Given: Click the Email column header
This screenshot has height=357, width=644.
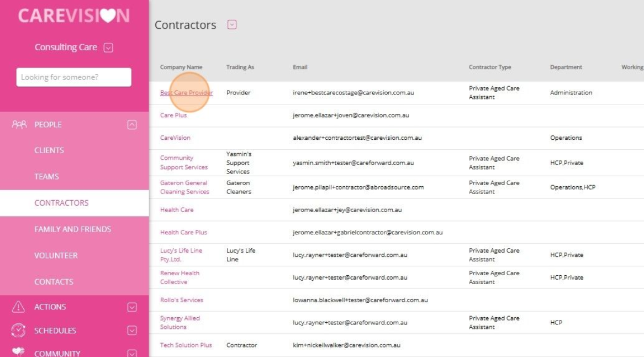Looking at the screenshot, I should [300, 67].
